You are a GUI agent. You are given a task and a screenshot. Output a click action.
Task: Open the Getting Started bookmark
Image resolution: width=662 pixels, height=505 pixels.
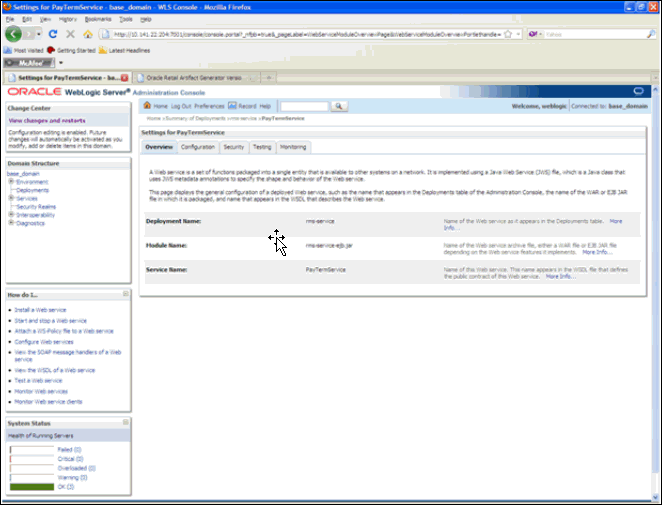[71, 50]
